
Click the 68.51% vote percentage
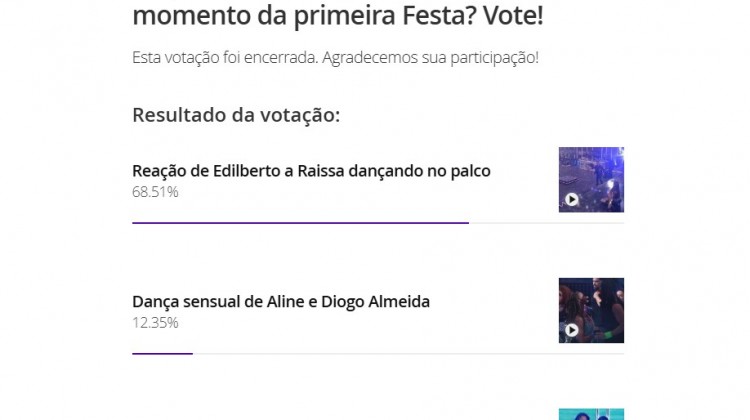click(155, 191)
